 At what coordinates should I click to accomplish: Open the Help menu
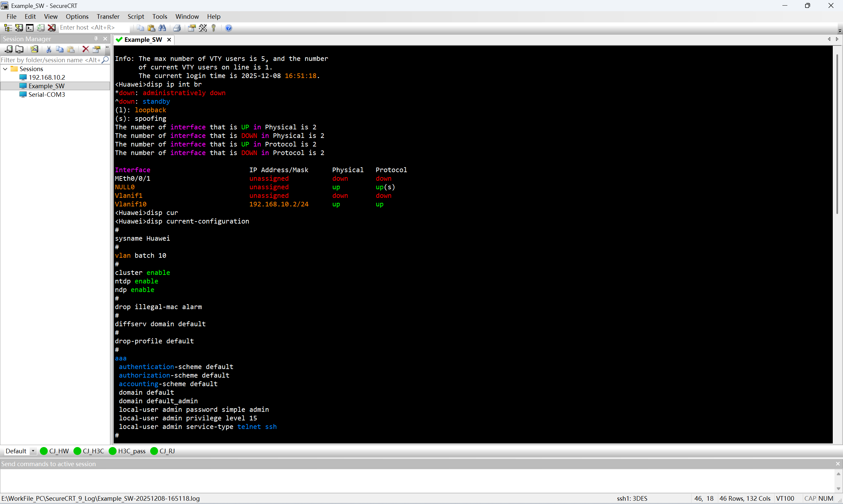point(214,16)
